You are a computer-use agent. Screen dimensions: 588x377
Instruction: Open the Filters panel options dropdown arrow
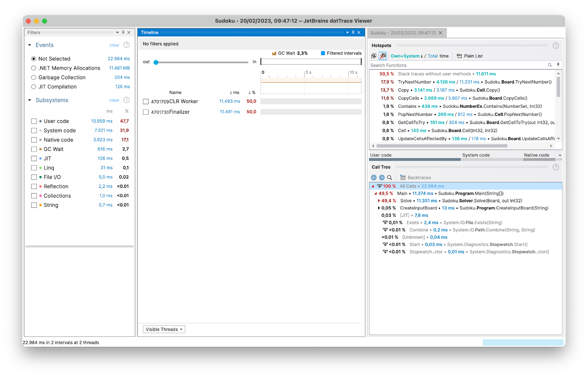[117, 32]
